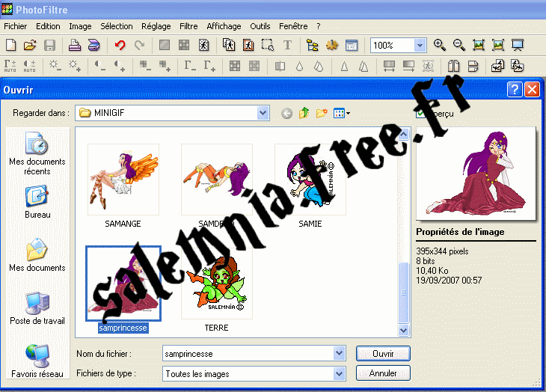Viewport: 546px width, 392px height.
Task: Open Mes documents shortcut in sidebar
Action: click(37, 255)
